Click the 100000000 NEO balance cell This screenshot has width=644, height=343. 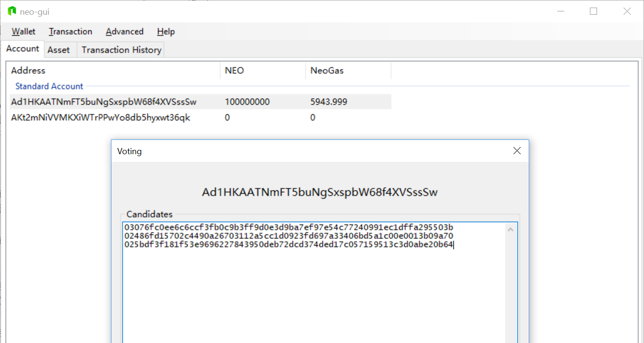pyautogui.click(x=247, y=102)
